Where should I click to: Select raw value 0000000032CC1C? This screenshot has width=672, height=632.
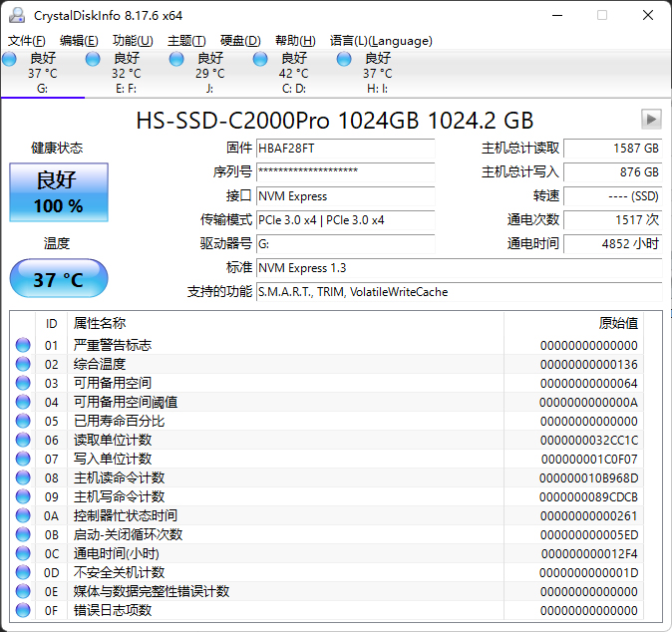(589, 440)
